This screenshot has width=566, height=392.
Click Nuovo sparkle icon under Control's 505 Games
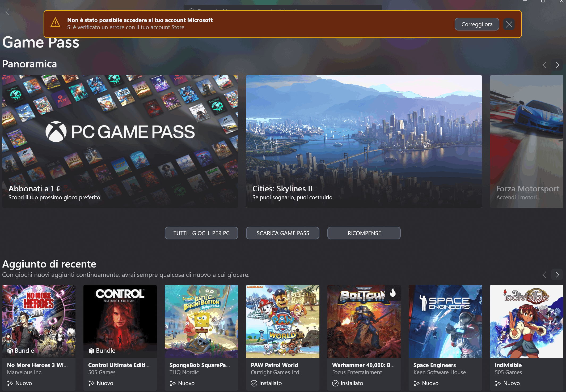click(x=91, y=383)
